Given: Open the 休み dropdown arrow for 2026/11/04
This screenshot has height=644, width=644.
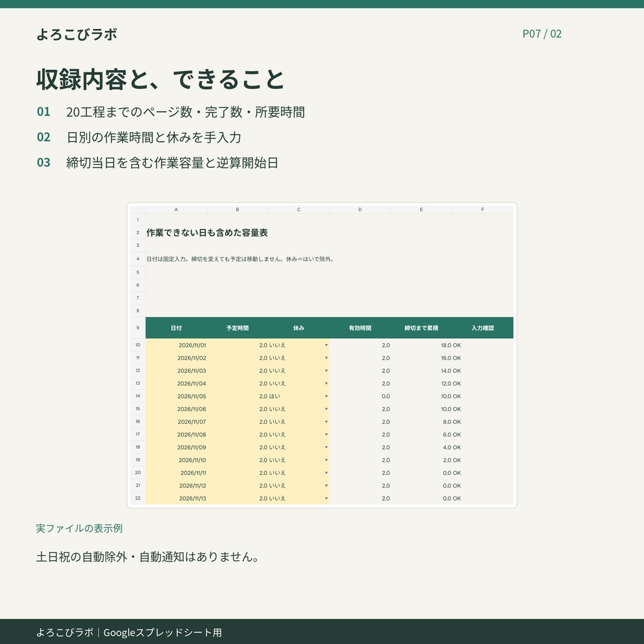Looking at the screenshot, I should [326, 384].
